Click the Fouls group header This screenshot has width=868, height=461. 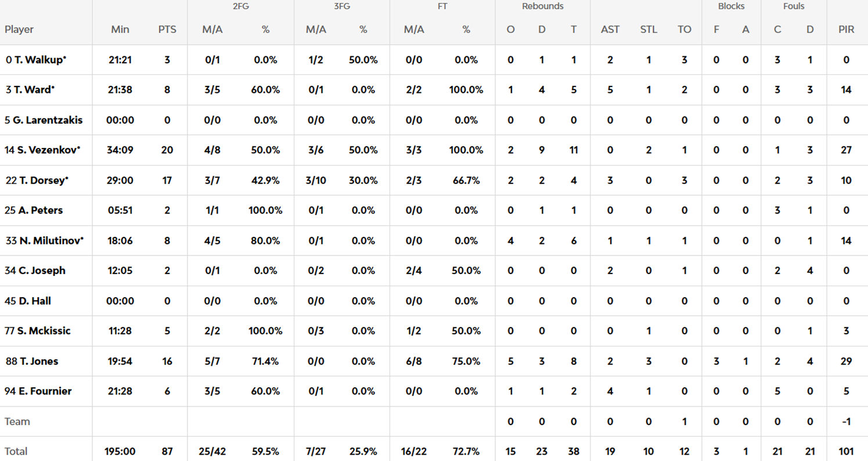coord(793,6)
